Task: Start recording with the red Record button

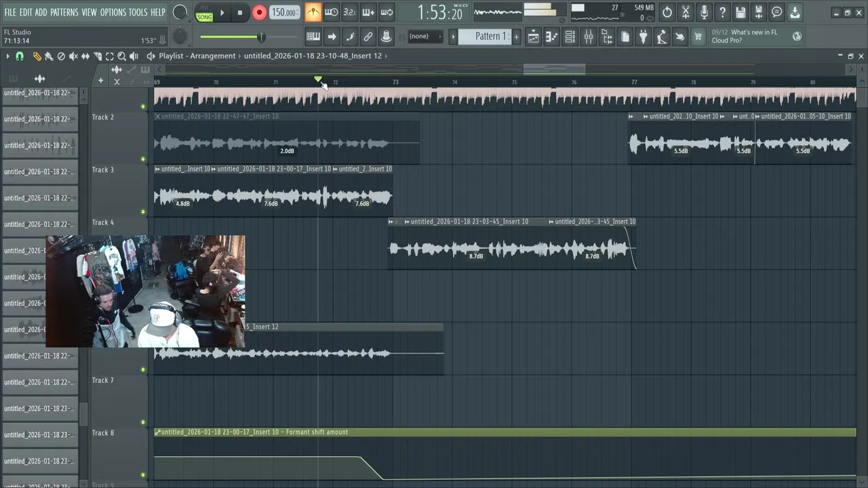Action: pos(259,12)
